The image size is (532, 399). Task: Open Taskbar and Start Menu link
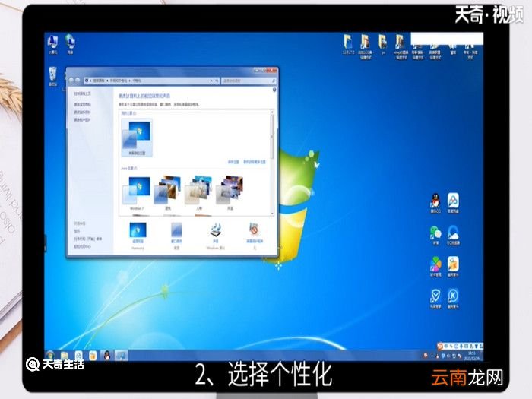[x=88, y=239]
